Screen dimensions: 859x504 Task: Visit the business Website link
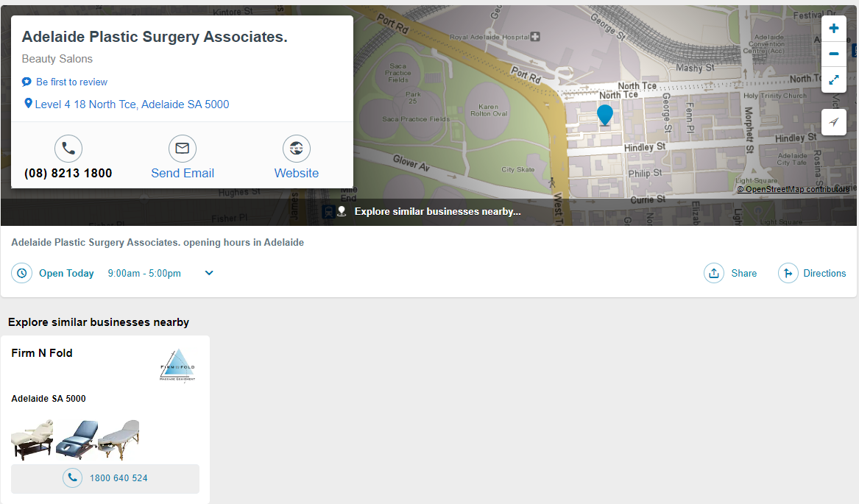coord(297,173)
